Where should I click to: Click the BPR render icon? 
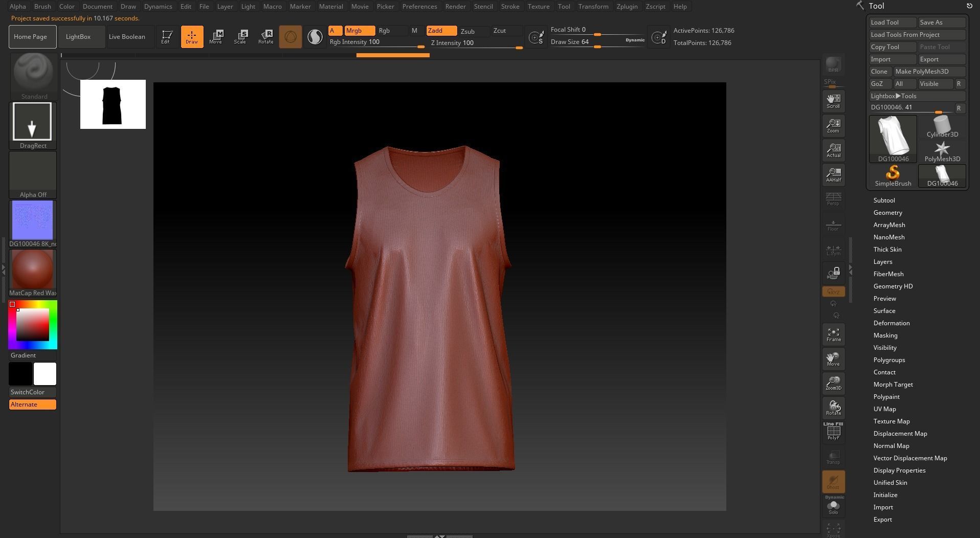pos(833,65)
